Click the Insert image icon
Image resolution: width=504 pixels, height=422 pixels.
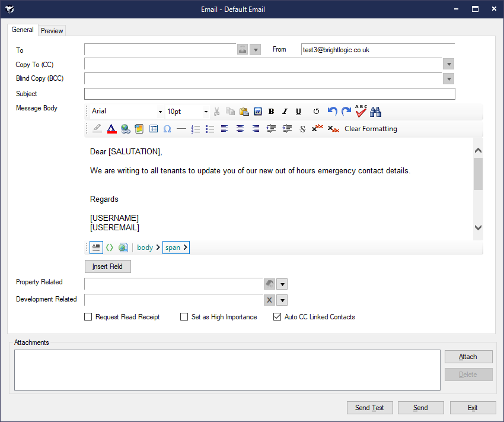(139, 129)
